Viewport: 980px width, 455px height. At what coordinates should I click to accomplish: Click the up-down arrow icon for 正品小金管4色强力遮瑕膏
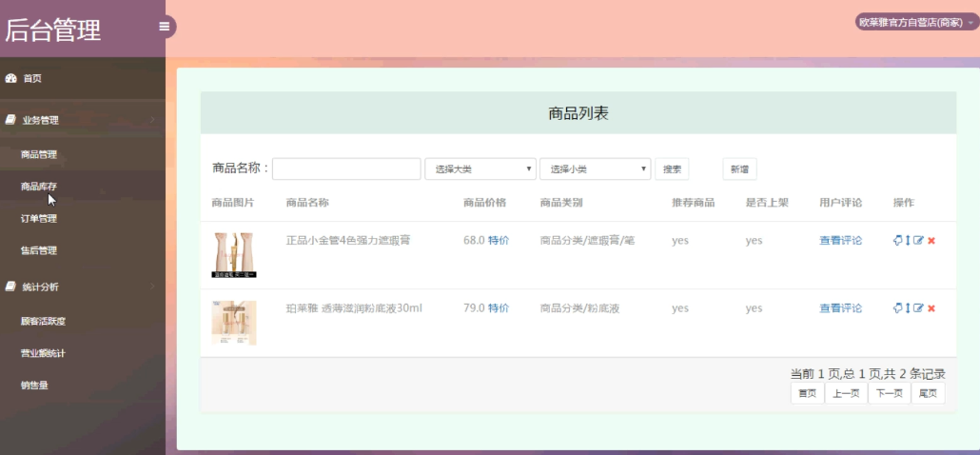tap(908, 240)
